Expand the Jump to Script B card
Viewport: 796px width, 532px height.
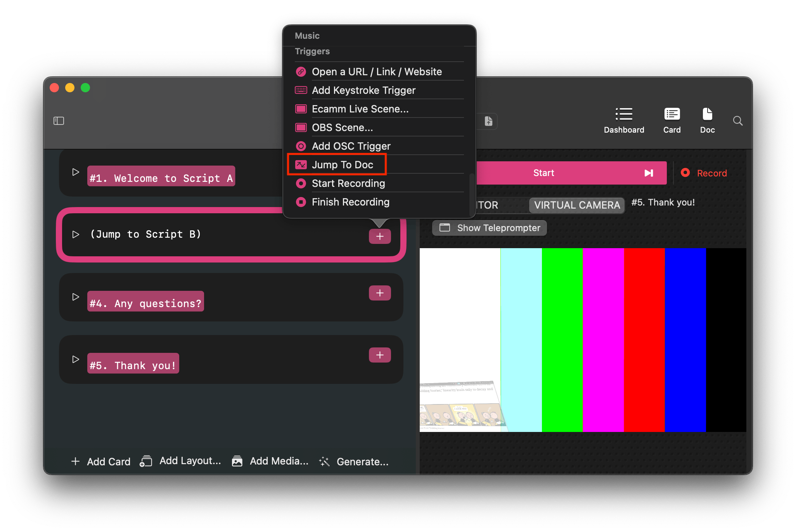pyautogui.click(x=76, y=235)
